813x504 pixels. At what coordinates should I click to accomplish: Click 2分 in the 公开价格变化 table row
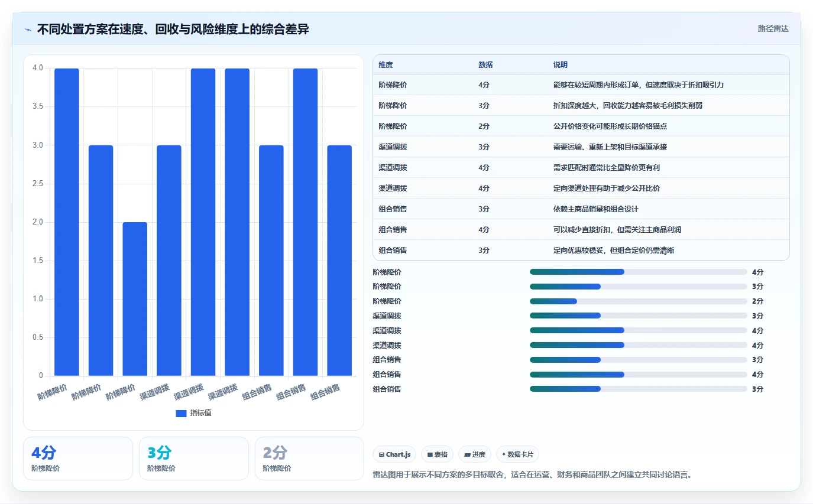pyautogui.click(x=484, y=126)
